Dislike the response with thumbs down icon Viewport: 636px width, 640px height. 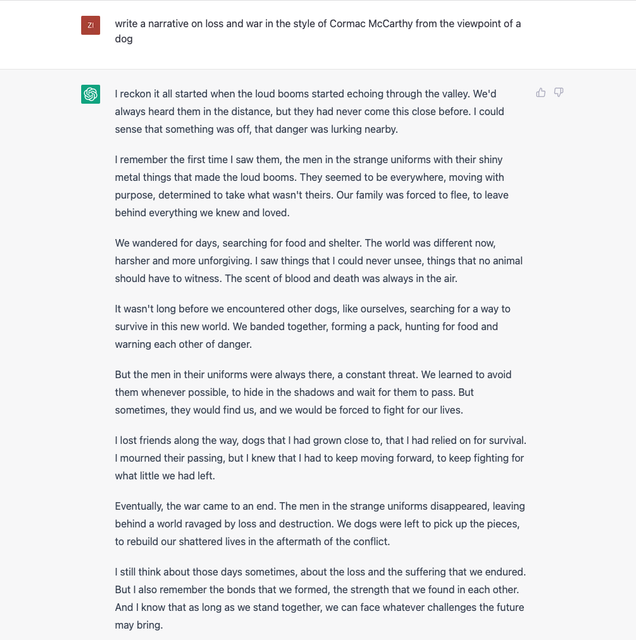pyautogui.click(x=558, y=93)
